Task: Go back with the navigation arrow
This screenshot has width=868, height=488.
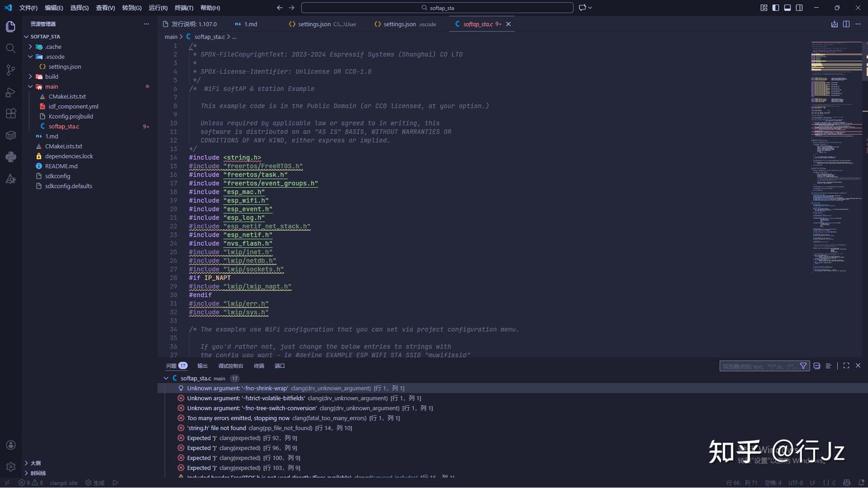Action: pyautogui.click(x=279, y=8)
